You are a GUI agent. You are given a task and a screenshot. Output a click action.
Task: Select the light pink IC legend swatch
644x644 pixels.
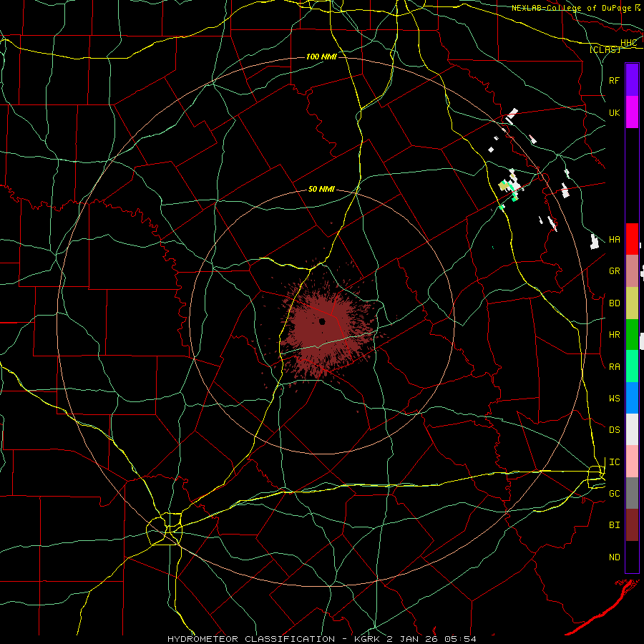pos(632,462)
